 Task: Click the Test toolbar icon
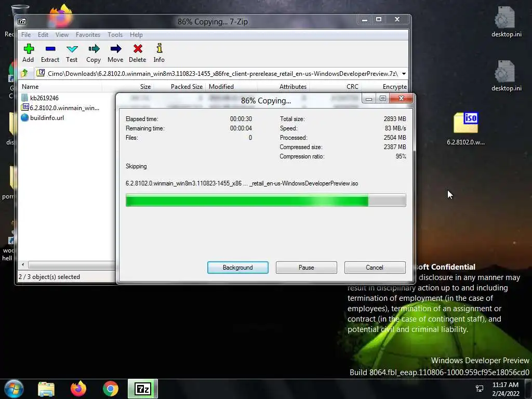click(x=72, y=53)
